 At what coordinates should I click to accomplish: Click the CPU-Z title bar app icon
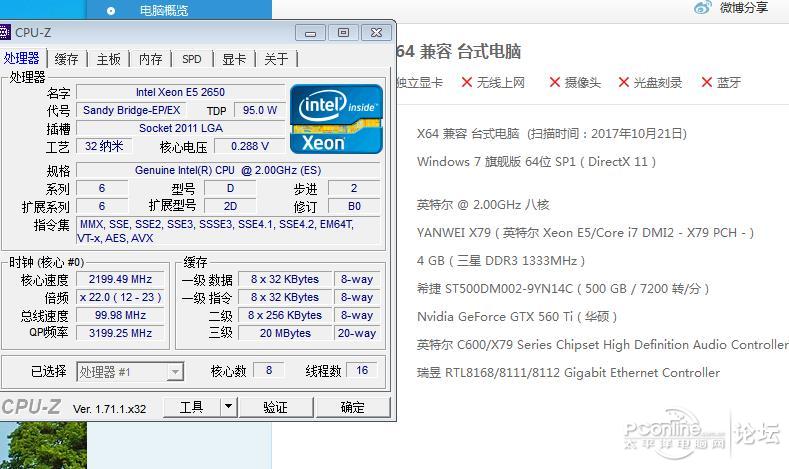(5, 33)
